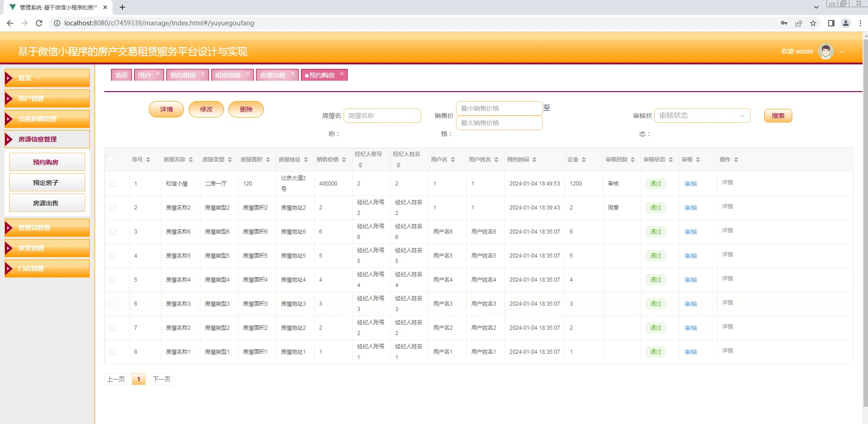Expand the 用户管理 sidebar menu
This screenshot has height=424, width=868.
pos(47,98)
